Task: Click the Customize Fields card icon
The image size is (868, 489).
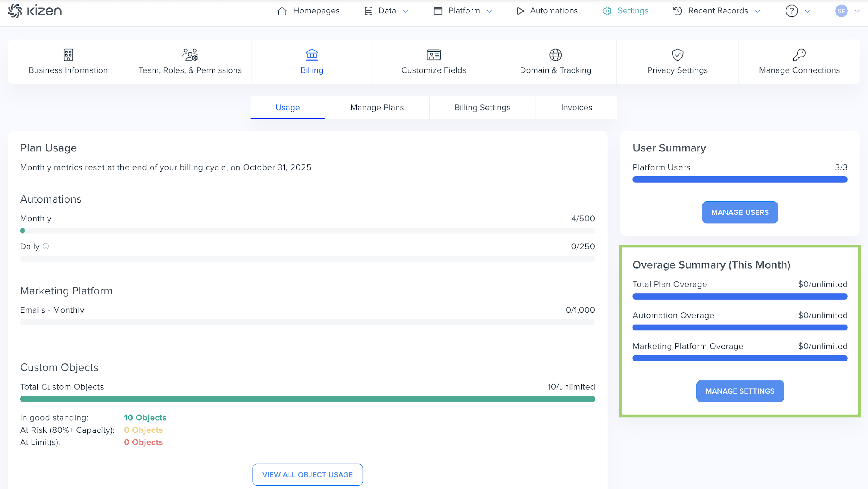Action: (x=434, y=55)
